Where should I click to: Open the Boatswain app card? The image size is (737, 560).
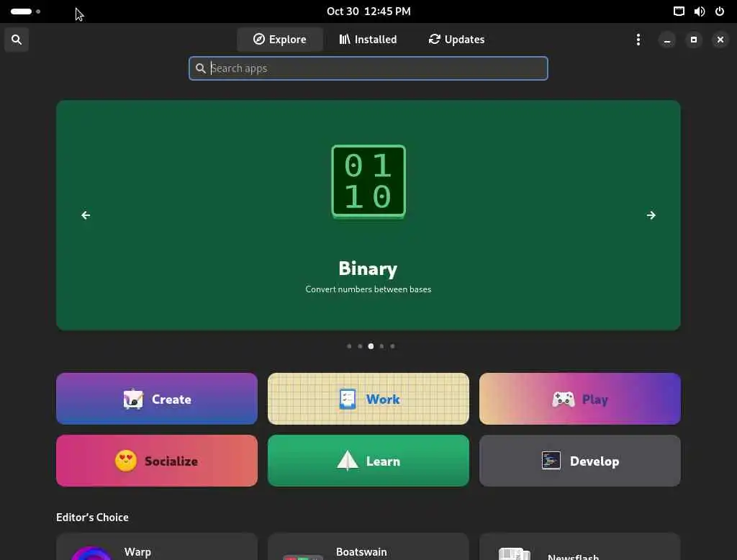(x=368, y=546)
